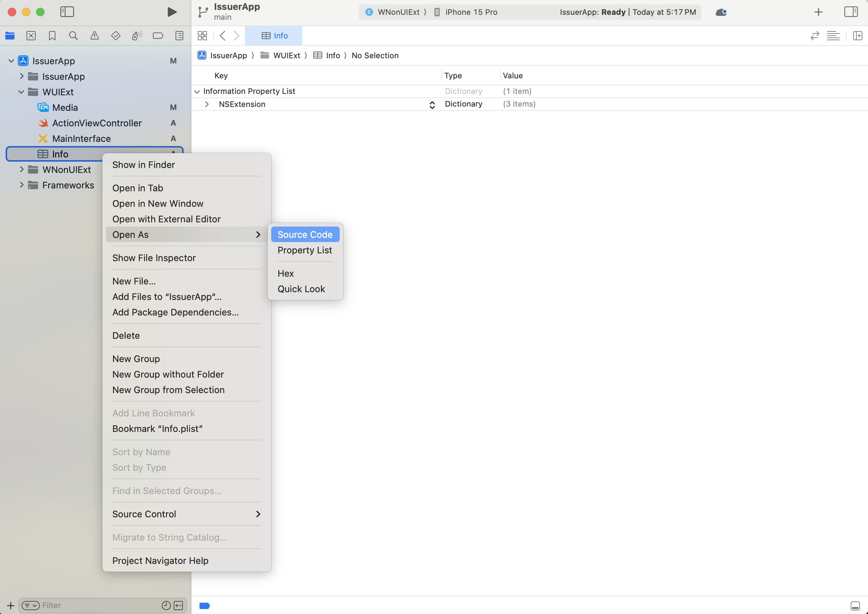The height and width of the screenshot is (614, 868).
Task: Toggle recent files filter clock icon
Action: (166, 605)
